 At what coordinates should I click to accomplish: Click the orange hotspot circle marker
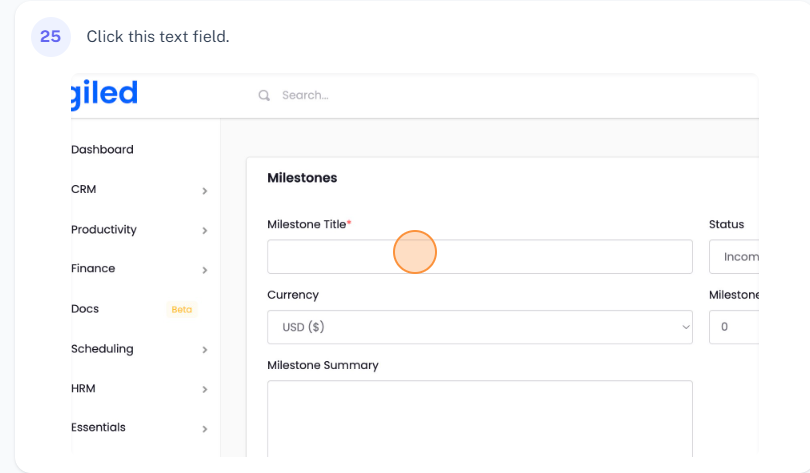[x=415, y=252]
